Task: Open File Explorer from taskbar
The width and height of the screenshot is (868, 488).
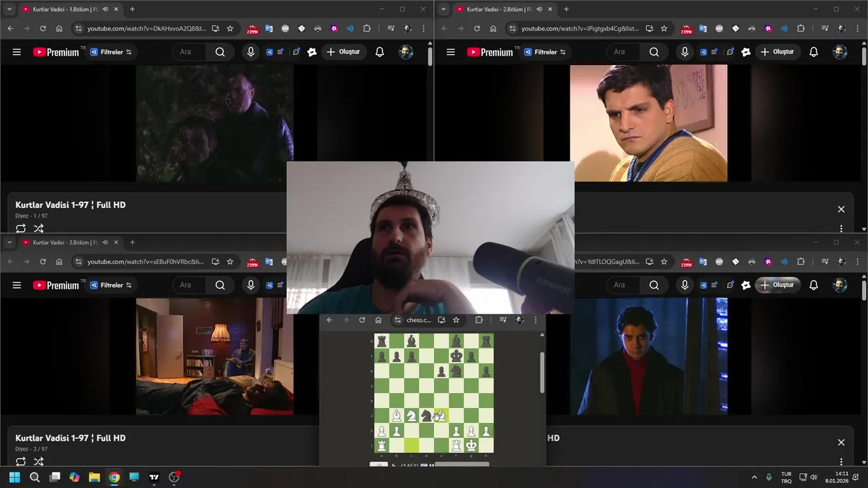Action: coord(94,477)
